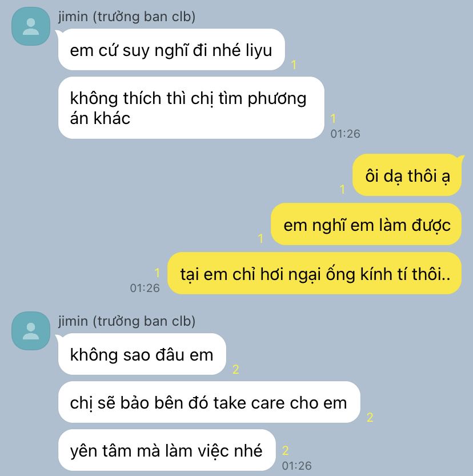Tap unread count 2 beside "take care cho em"

coord(370,417)
